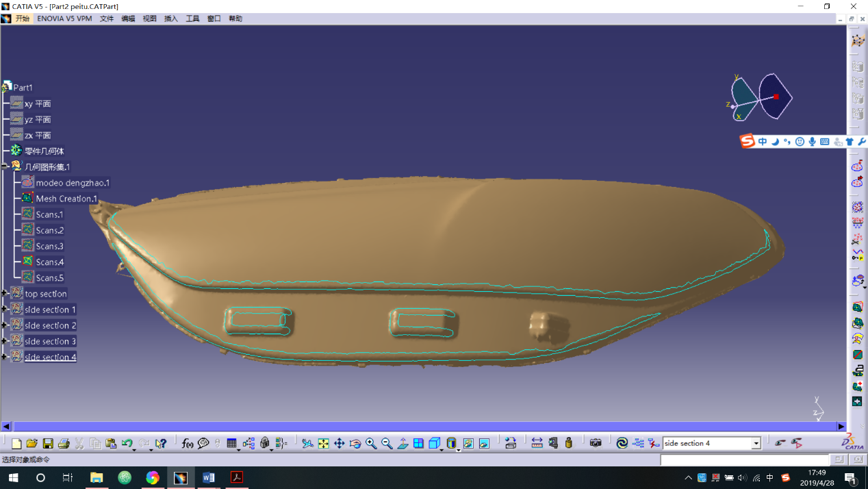The image size is (868, 489).
Task: Click the Zoom In magnifier icon
Action: coord(371,444)
